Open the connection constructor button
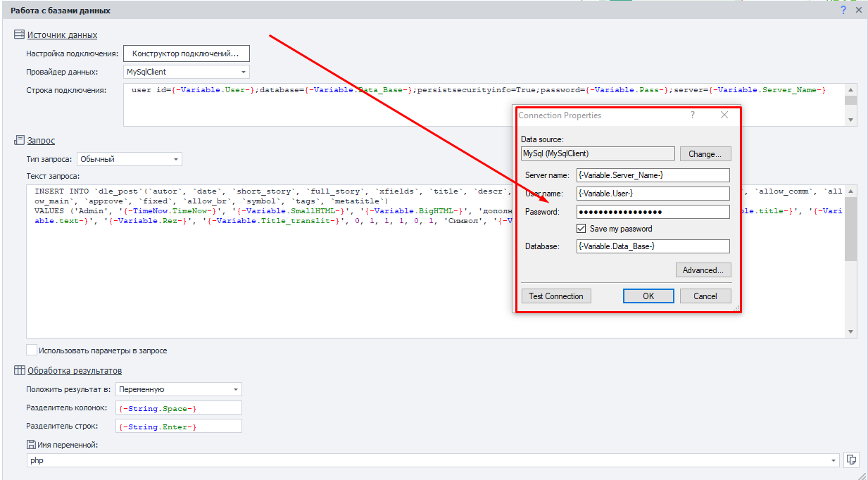The height and width of the screenshot is (480, 868). click(x=186, y=53)
